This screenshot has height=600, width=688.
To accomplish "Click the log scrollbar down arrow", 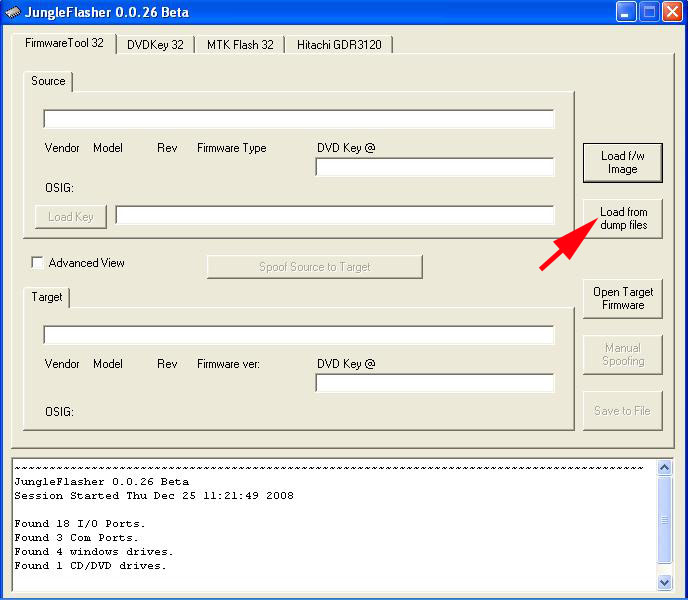I will click(664, 582).
